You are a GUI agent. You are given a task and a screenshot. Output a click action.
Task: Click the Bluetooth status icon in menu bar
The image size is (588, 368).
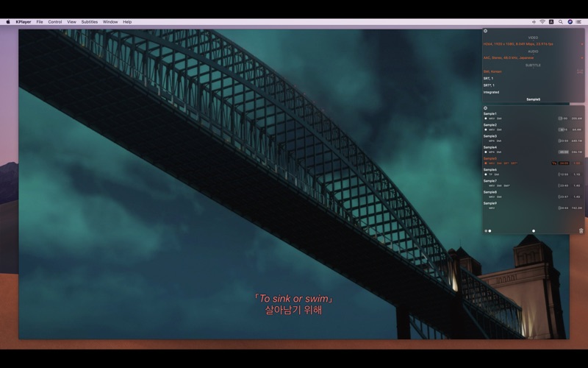[x=534, y=22]
